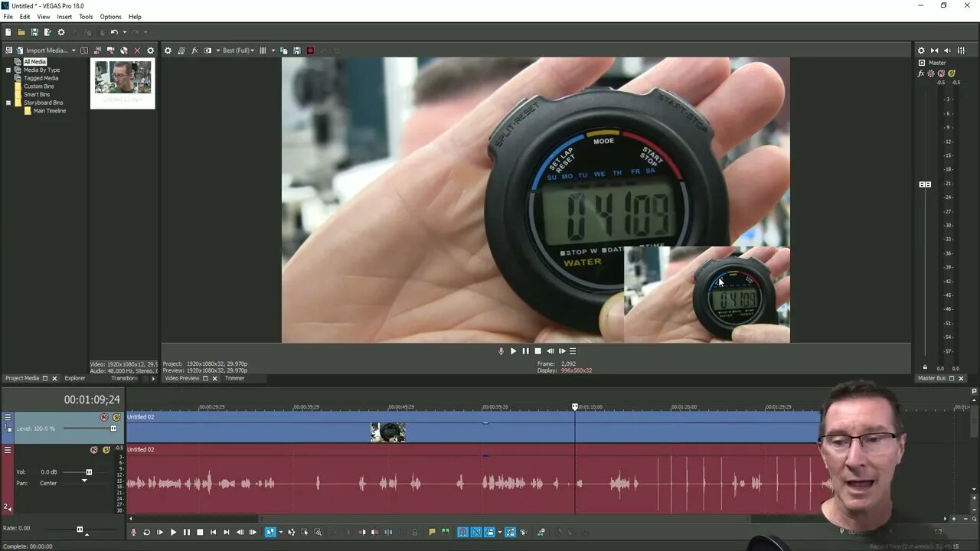Copy snapshot to clipboard icon

(284, 51)
